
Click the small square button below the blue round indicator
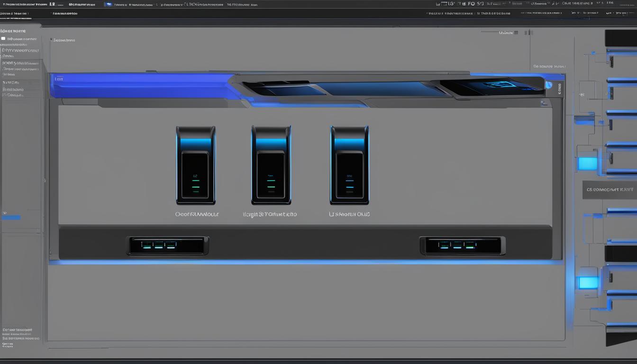pyautogui.click(x=544, y=103)
